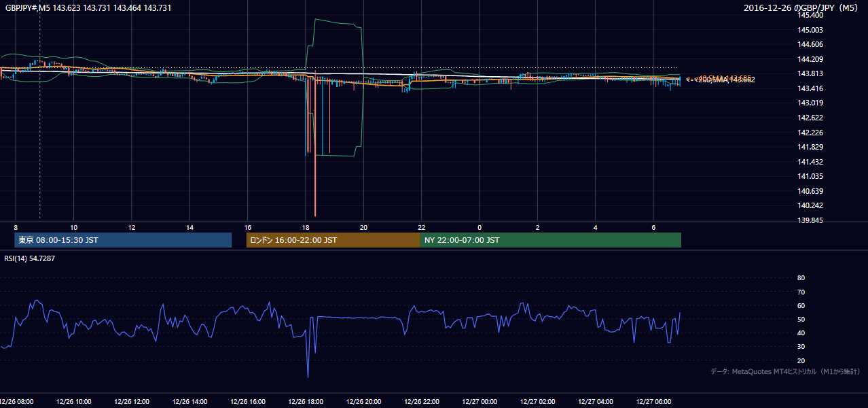
Task: Click hour label 22 on price chart axis
Action: pos(422,227)
